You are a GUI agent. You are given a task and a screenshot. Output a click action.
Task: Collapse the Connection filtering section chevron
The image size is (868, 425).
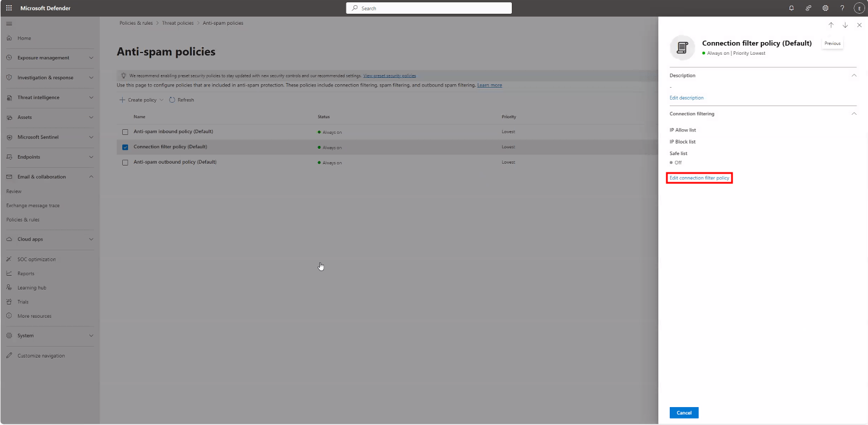(854, 114)
